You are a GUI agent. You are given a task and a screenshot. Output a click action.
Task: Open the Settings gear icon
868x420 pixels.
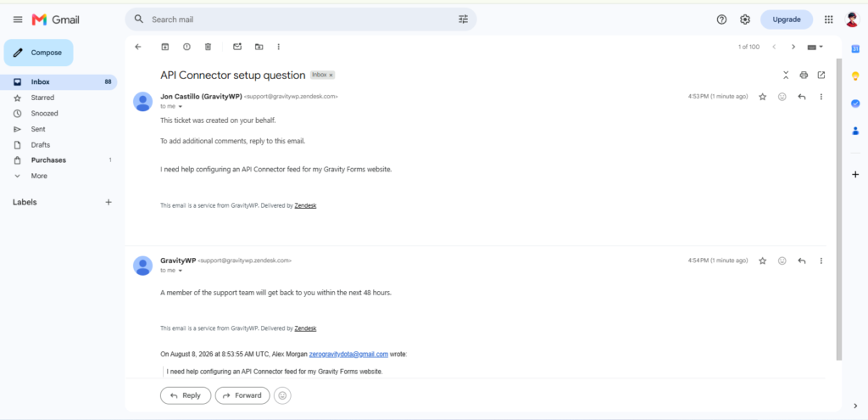tap(745, 20)
